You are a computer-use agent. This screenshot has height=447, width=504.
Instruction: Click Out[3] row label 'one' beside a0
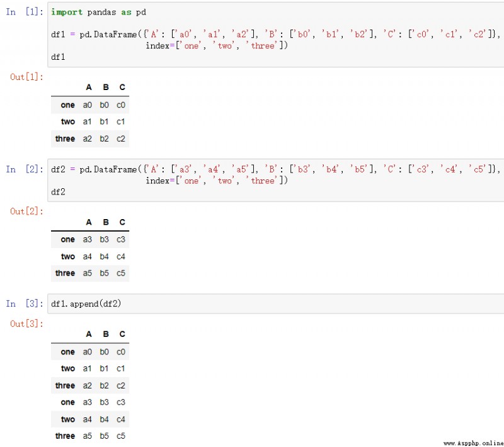click(x=67, y=352)
